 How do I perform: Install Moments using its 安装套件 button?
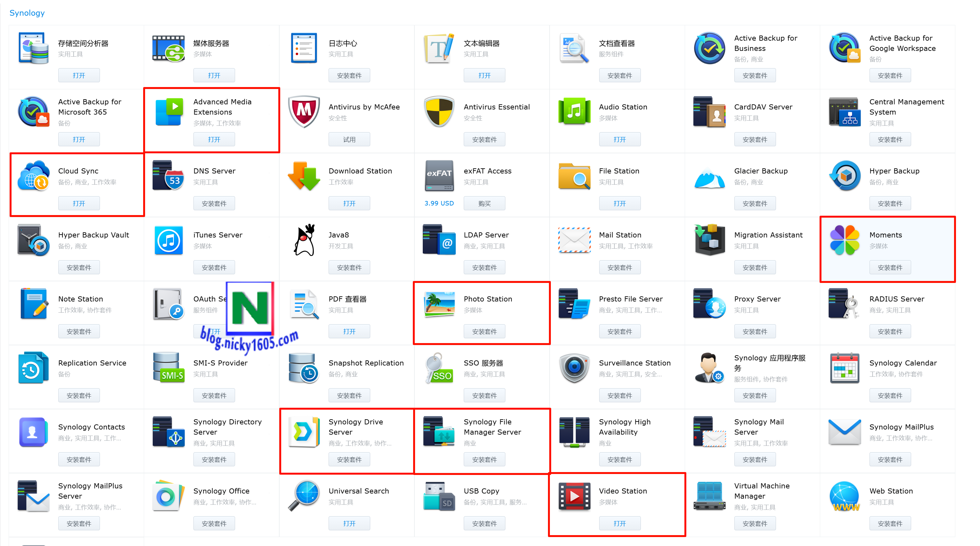(x=890, y=267)
